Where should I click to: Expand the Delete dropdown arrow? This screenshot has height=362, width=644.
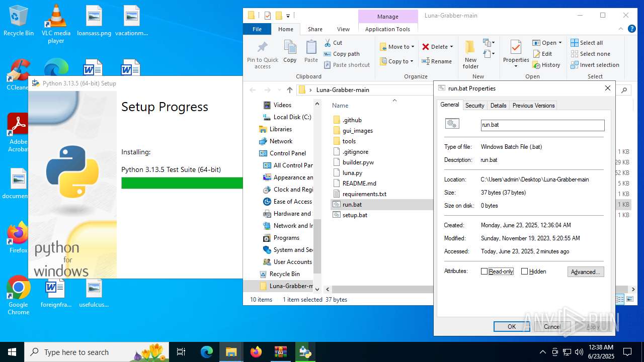(x=451, y=47)
